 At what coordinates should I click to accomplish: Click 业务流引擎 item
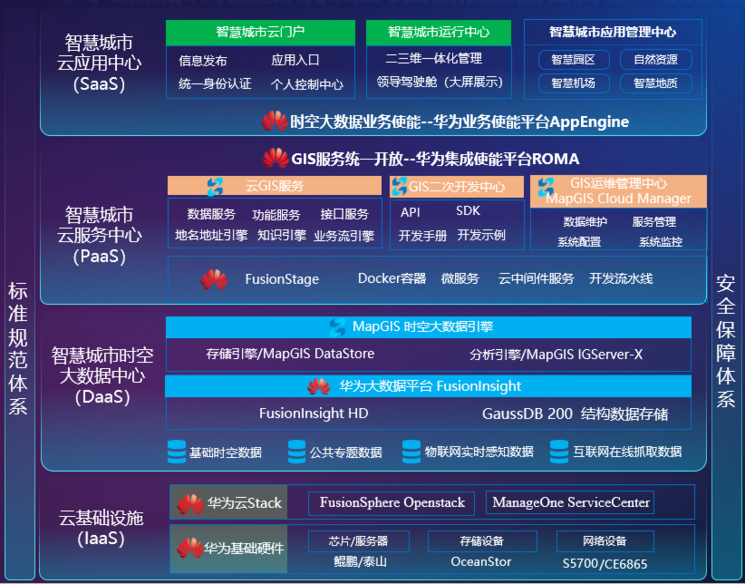pyautogui.click(x=344, y=236)
